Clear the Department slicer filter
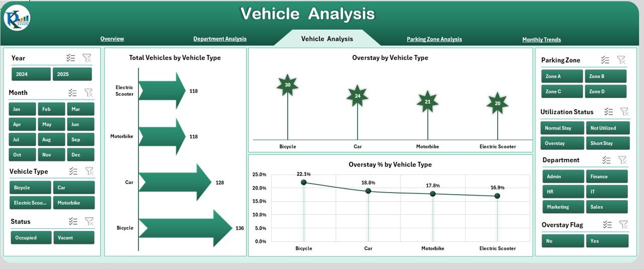This screenshot has height=269, width=644. (x=622, y=160)
